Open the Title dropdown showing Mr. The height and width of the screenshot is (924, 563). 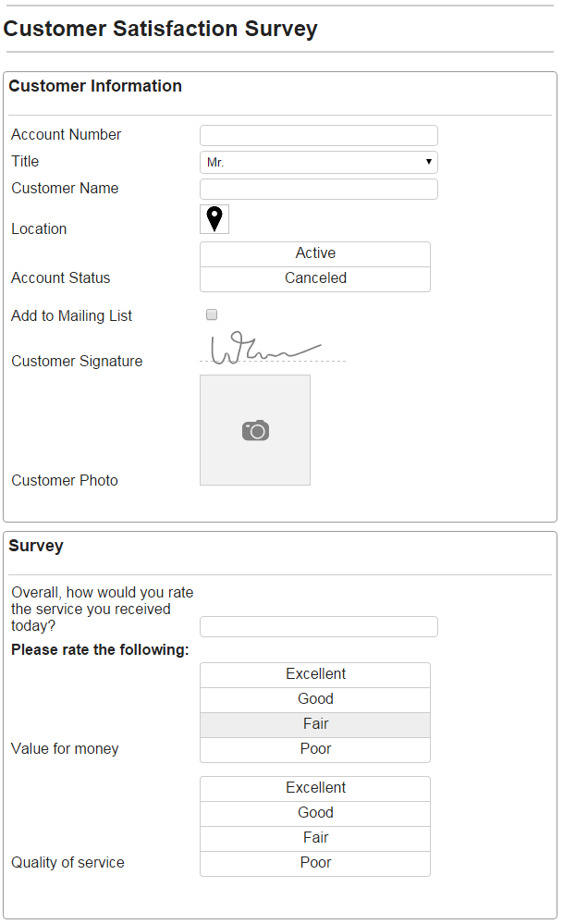tap(319, 162)
